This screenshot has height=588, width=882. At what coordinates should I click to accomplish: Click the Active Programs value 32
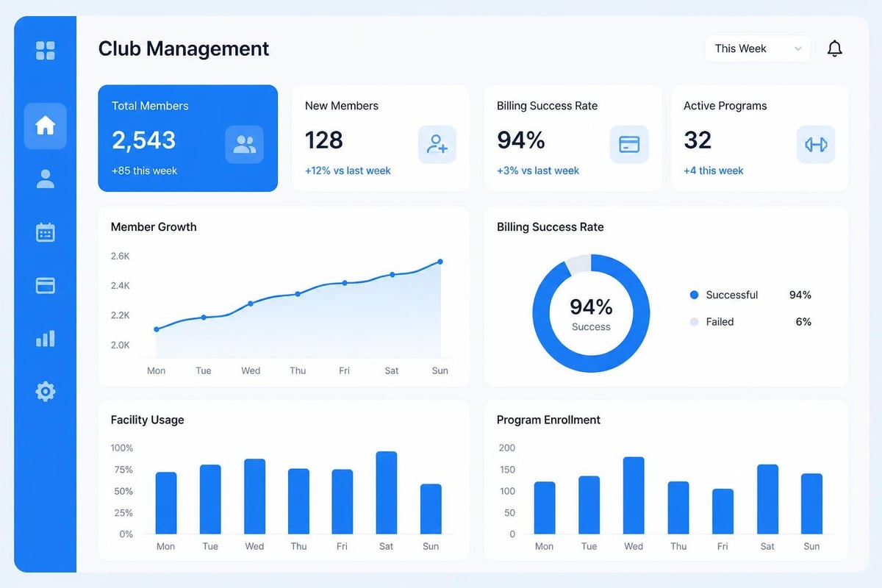pos(698,140)
